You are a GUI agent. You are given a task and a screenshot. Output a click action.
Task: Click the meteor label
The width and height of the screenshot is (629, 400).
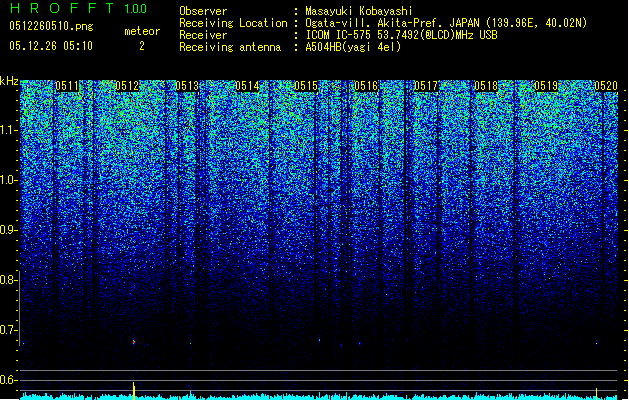click(x=142, y=31)
